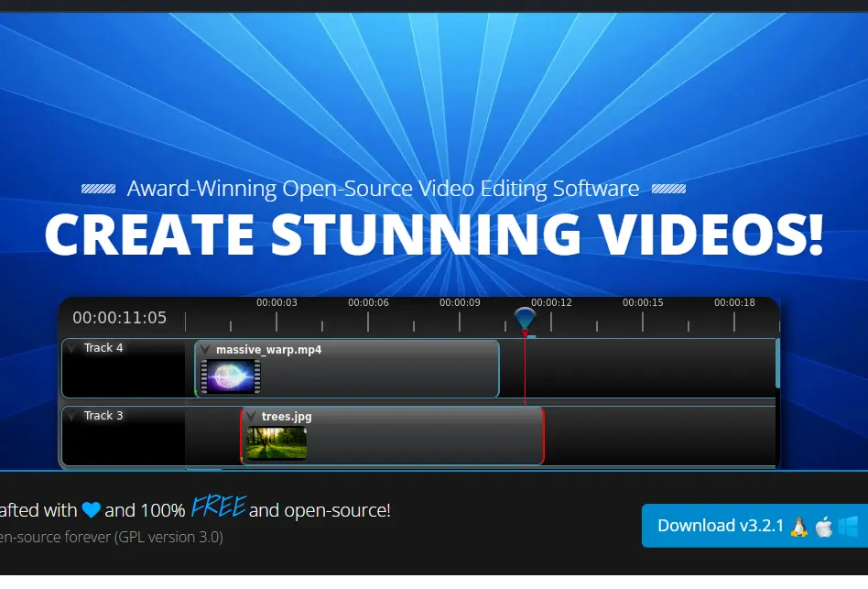The width and height of the screenshot is (868, 589).
Task: Click the hatched decoration right of the award tagline
Action: (x=668, y=188)
